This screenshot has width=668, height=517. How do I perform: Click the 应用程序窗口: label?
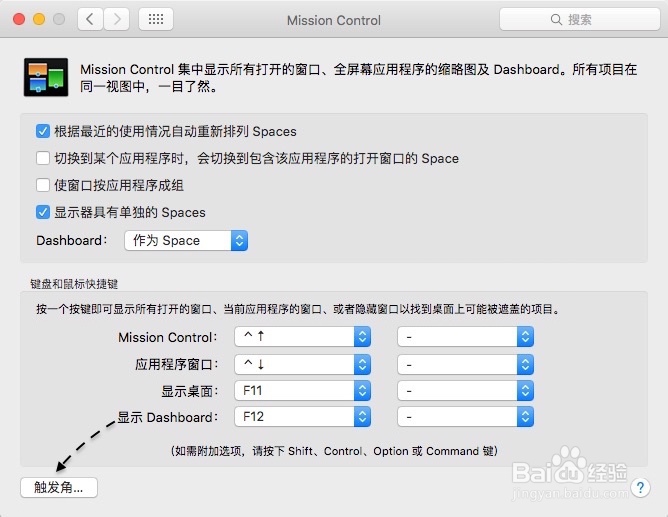tap(177, 365)
